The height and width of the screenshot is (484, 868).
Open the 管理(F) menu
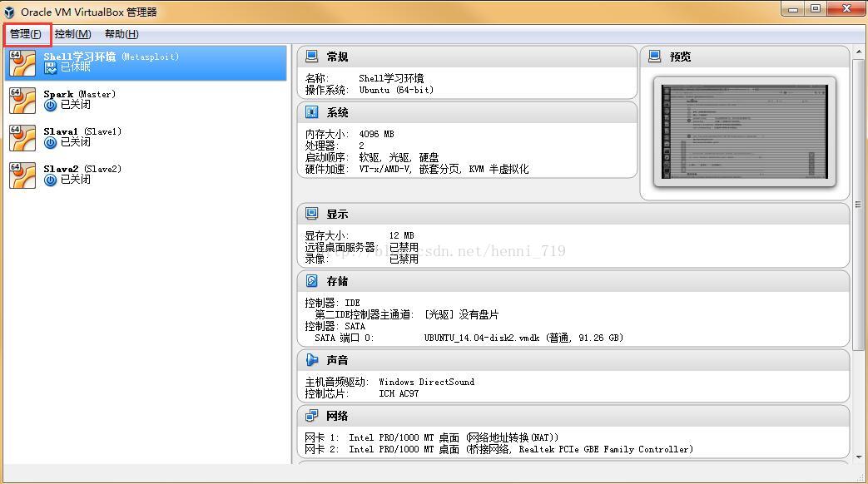click(26, 34)
